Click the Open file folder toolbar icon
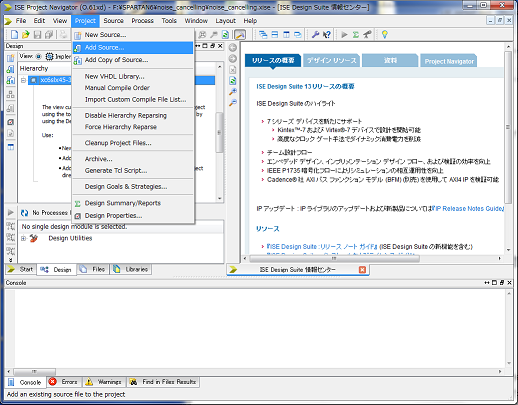This screenshot has height=405, width=518. pos(26,34)
